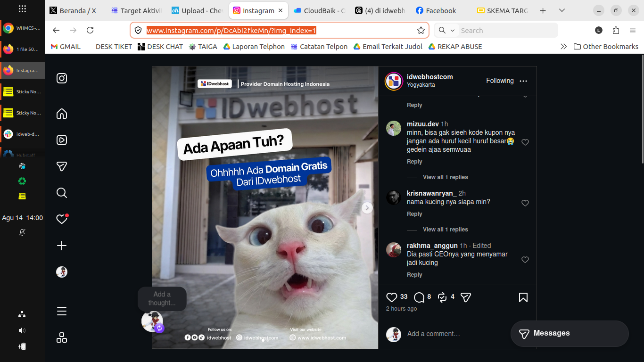
Task: Open the three-line More menu in Instagram sidebar
Action: 62,311
